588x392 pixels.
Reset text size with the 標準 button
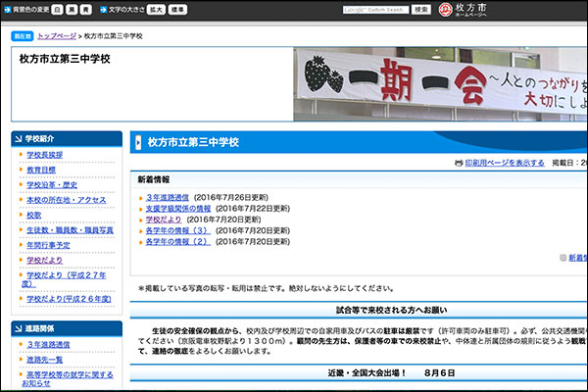tap(177, 9)
